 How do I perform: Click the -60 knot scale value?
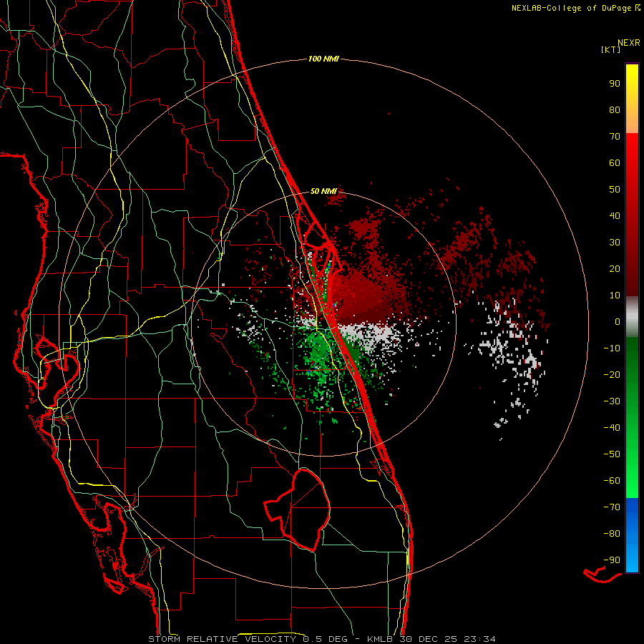coord(612,481)
